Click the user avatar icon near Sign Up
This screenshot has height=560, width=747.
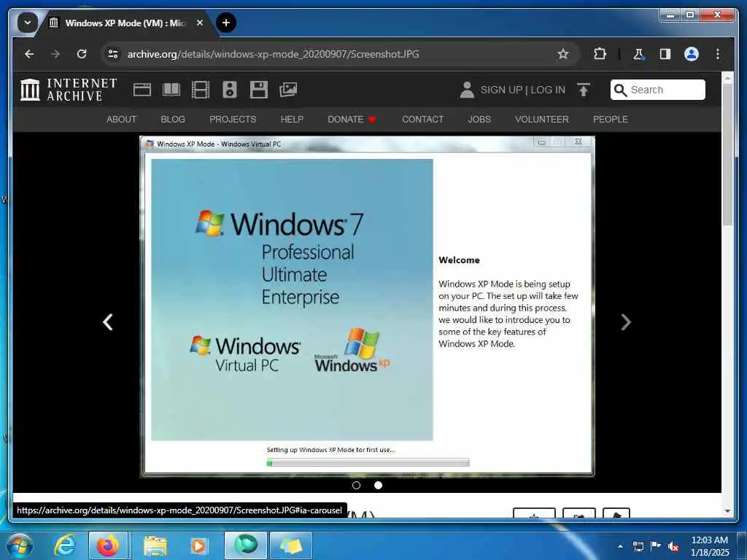click(467, 90)
